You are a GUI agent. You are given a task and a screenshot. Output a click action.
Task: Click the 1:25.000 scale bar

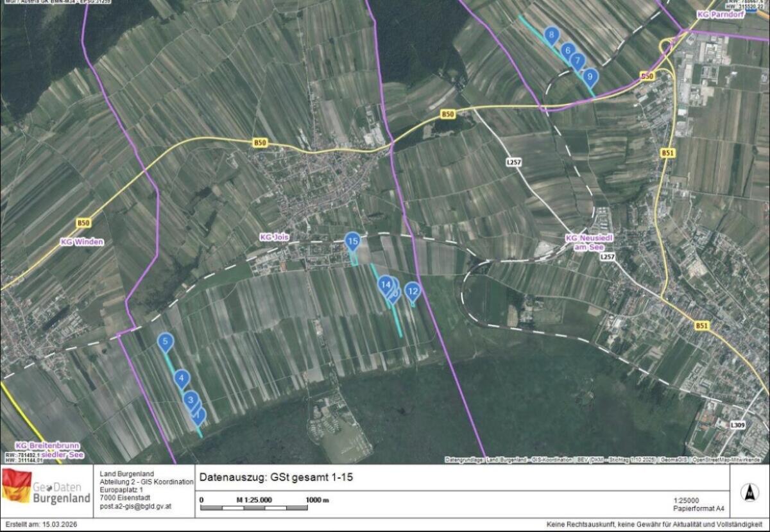tap(264, 508)
